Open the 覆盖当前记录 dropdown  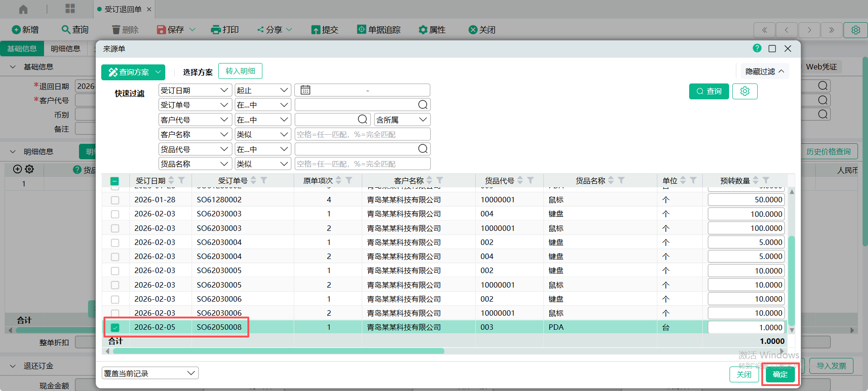click(x=150, y=373)
